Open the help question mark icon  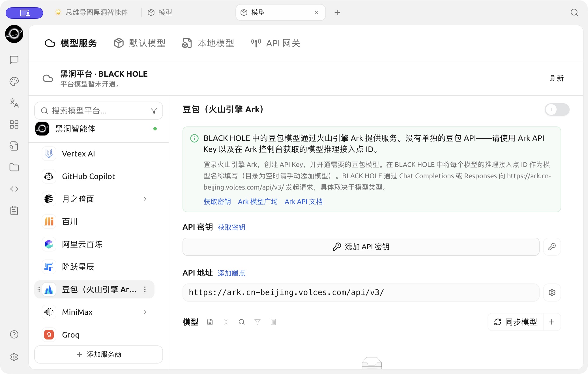click(x=14, y=334)
